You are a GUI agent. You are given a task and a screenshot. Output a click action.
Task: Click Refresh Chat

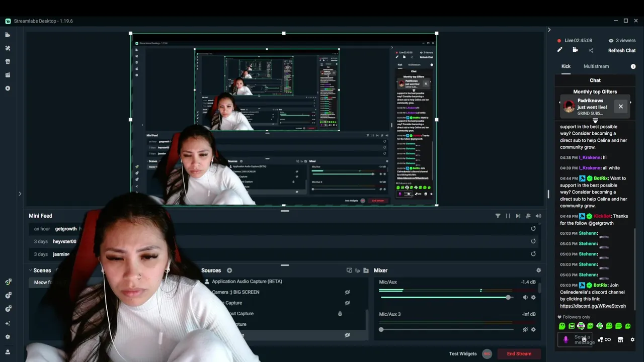(622, 50)
